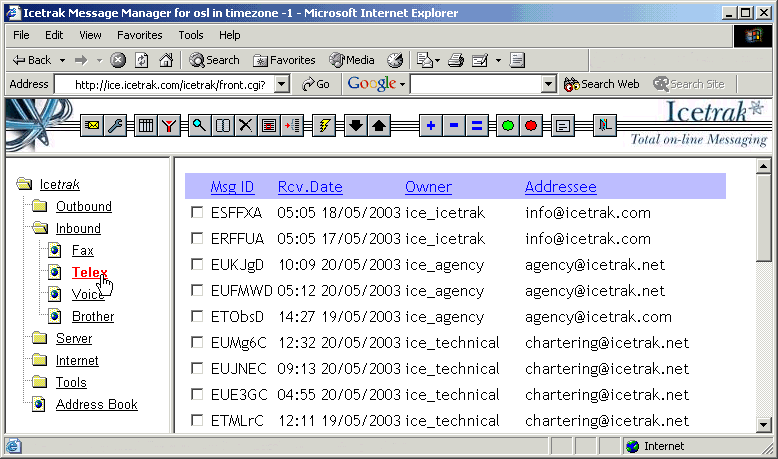Sort messages by Msg ID column link

pyautogui.click(x=232, y=187)
